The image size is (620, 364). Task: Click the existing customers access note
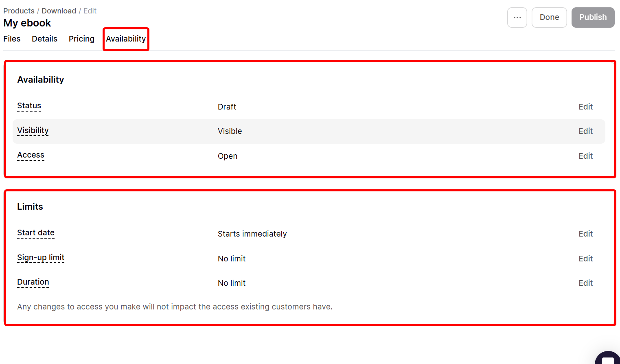click(x=175, y=307)
